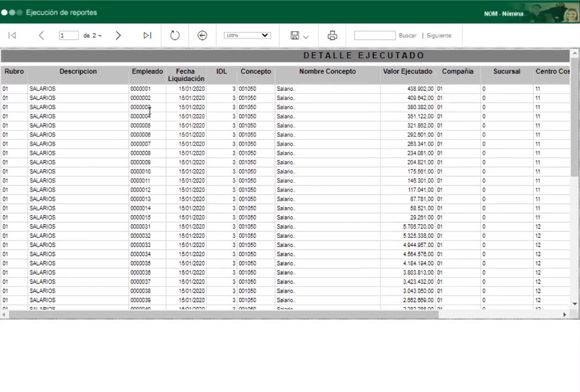The height and width of the screenshot is (392, 580).
Task: Click the Ejecución de reportes title
Action: [x=61, y=12]
